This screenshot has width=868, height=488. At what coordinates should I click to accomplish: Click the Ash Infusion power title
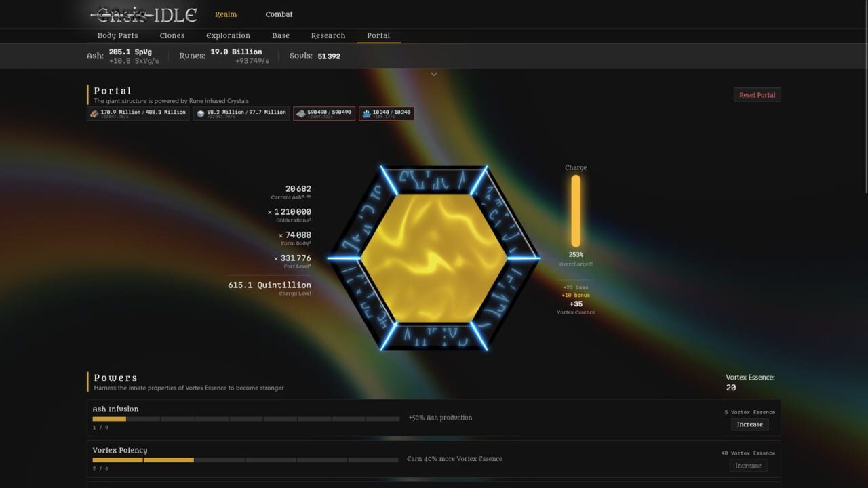click(x=115, y=409)
